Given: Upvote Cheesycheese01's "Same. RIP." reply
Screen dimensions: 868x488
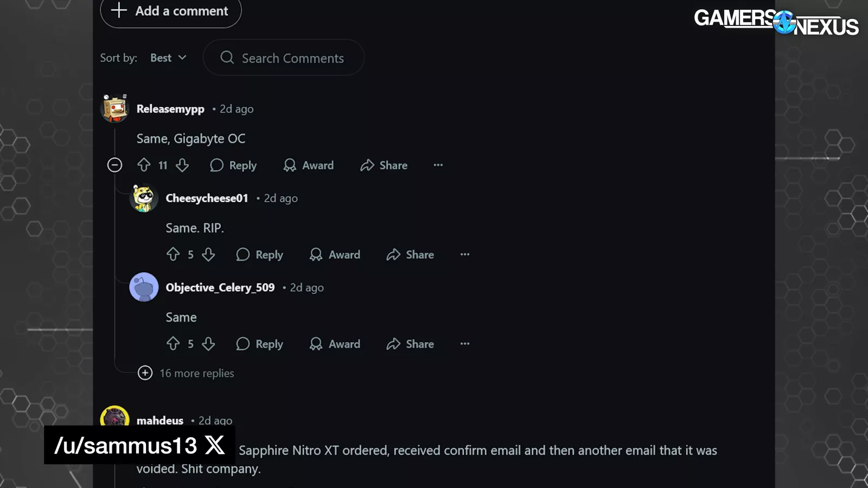Looking at the screenshot, I should pyautogui.click(x=173, y=254).
